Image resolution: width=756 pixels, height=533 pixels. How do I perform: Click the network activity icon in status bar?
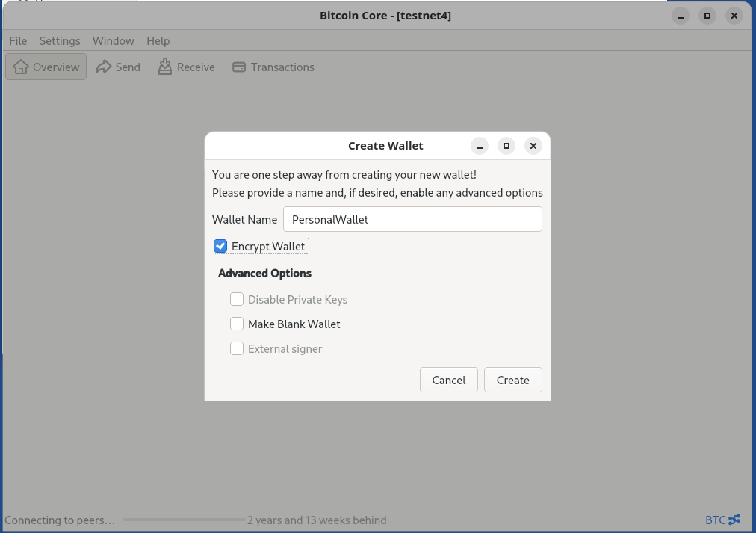tap(734, 520)
